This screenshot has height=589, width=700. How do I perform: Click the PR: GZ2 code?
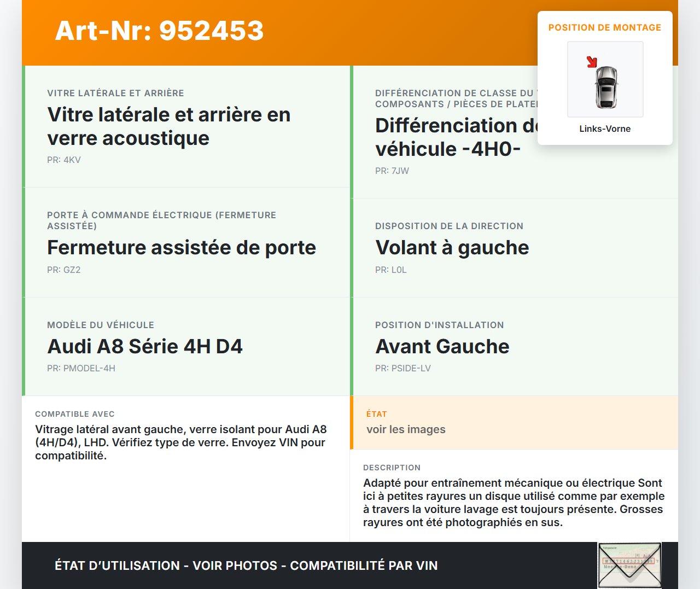click(x=64, y=270)
